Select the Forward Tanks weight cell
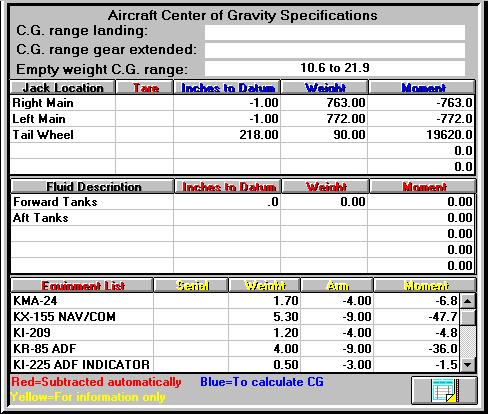Viewport: 488px width, 414px height. [x=324, y=202]
